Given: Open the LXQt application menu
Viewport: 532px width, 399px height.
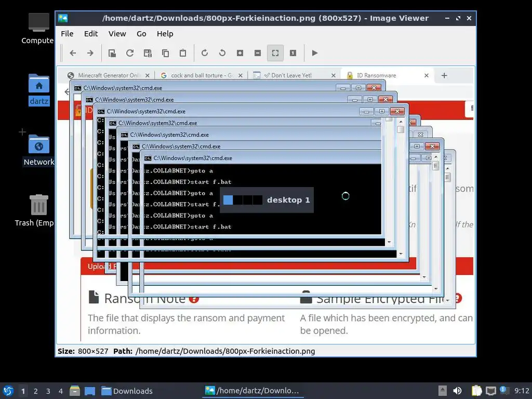Looking at the screenshot, I should (x=8, y=391).
